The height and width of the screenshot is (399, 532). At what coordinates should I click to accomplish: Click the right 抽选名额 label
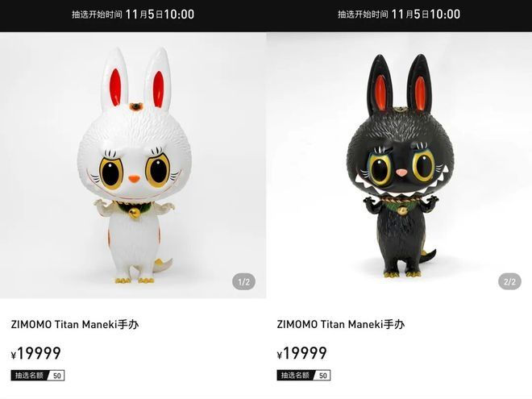(x=295, y=376)
